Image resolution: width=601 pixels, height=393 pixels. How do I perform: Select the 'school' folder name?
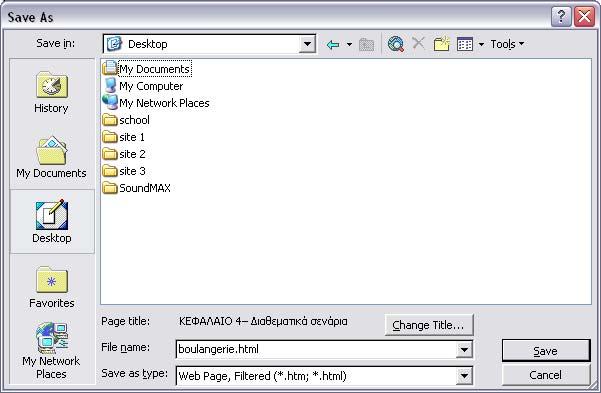click(x=134, y=120)
